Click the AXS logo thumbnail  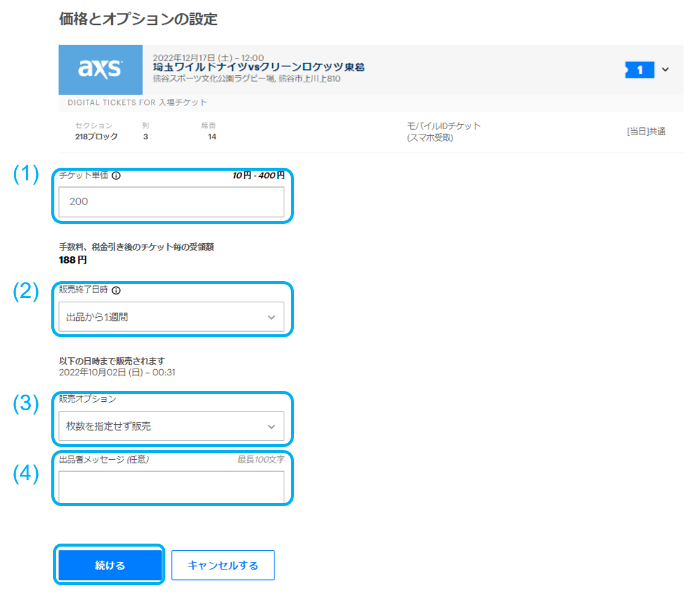(100, 70)
